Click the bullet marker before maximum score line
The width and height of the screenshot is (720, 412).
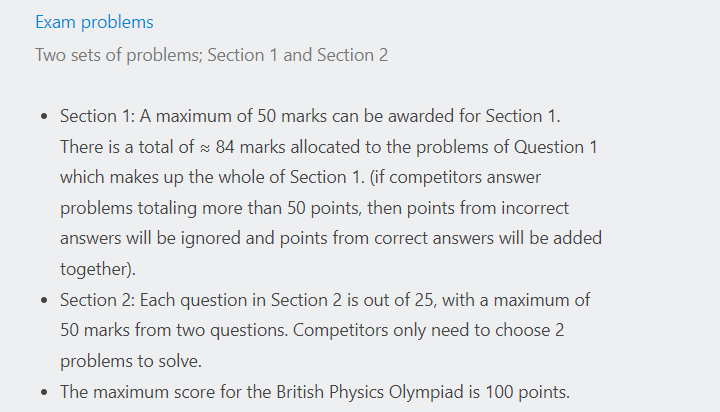[x=44, y=393]
